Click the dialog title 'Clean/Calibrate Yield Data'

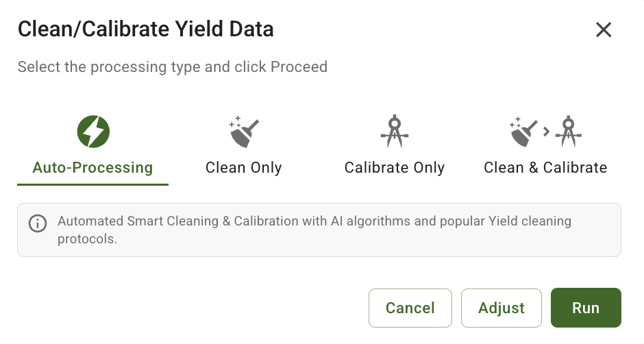click(x=145, y=29)
